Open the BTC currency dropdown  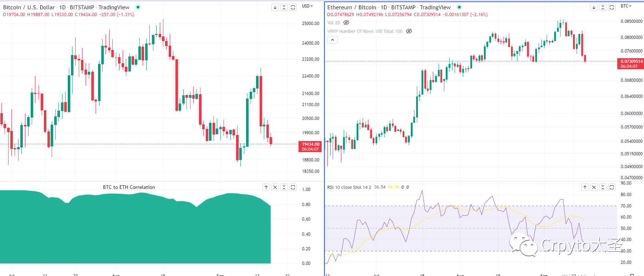[x=626, y=6]
